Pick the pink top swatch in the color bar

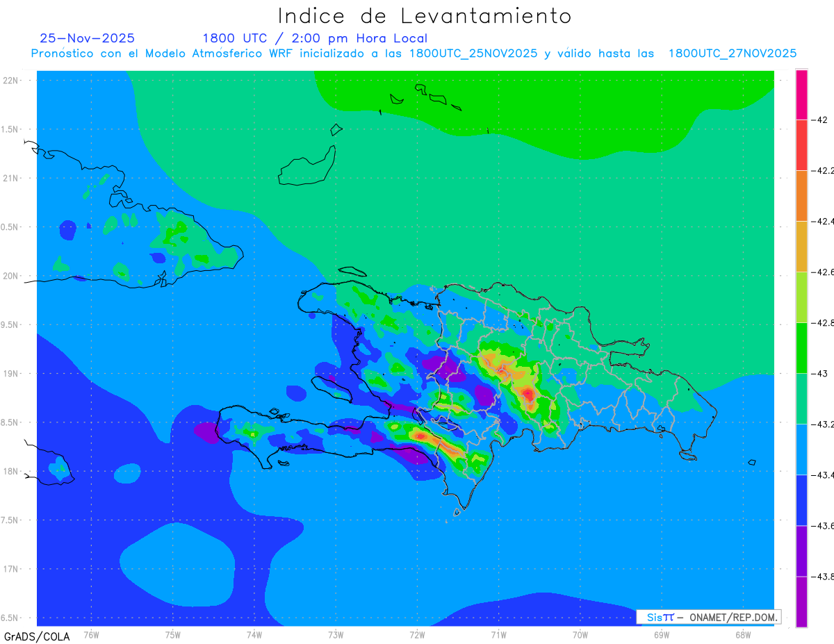[x=801, y=94]
